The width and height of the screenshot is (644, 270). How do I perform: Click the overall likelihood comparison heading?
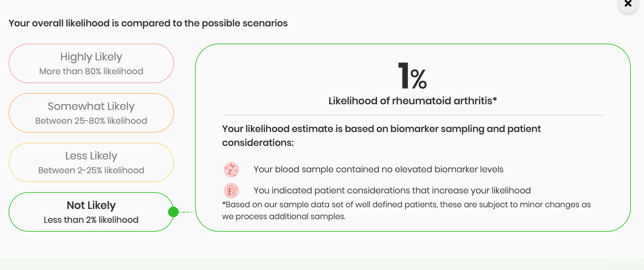148,23
